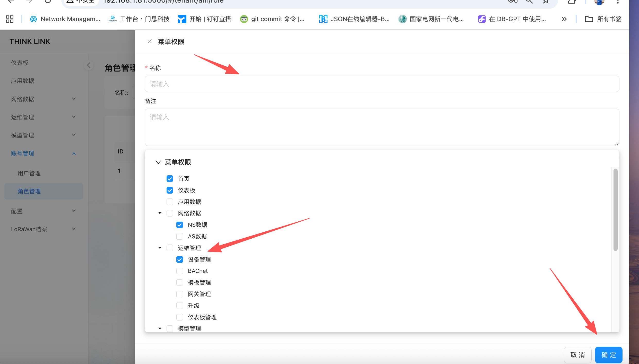The width and height of the screenshot is (639, 364).
Task: Show more bookmarks via double chevron
Action: click(564, 19)
